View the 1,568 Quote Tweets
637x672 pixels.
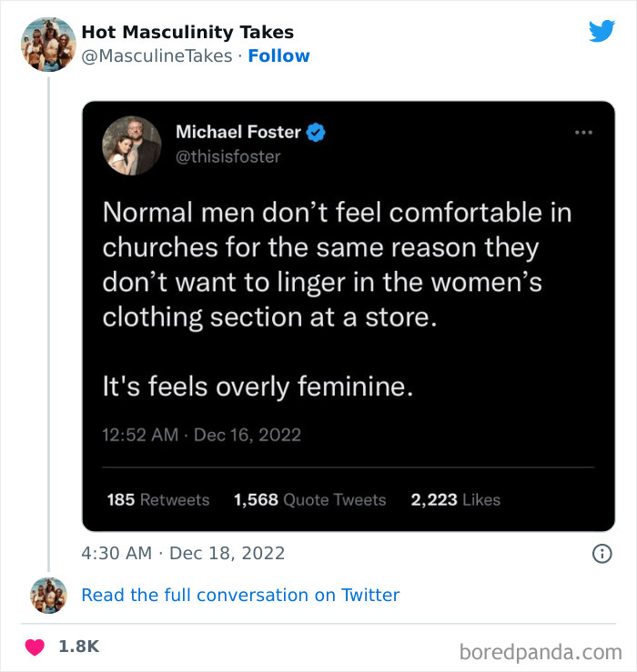[x=309, y=499]
